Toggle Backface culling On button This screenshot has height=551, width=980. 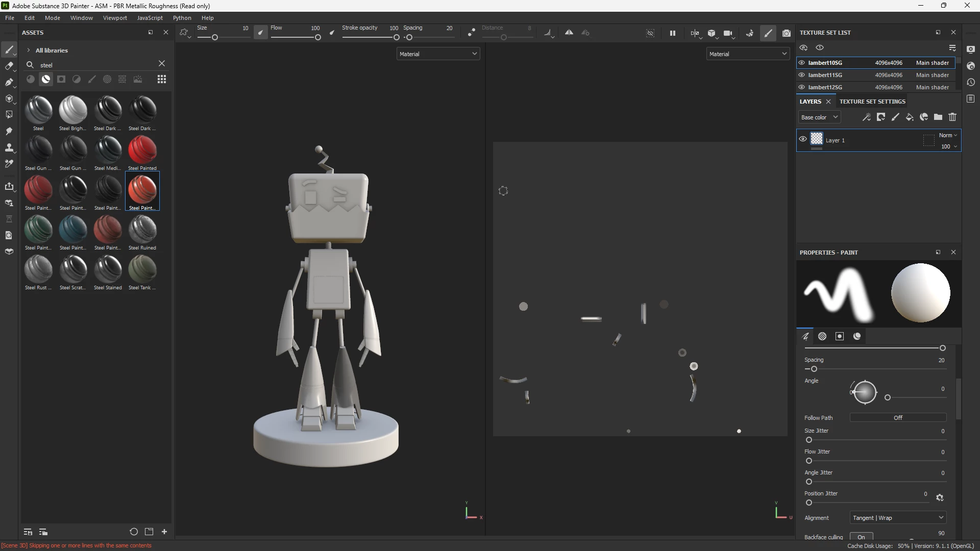pos(862,537)
